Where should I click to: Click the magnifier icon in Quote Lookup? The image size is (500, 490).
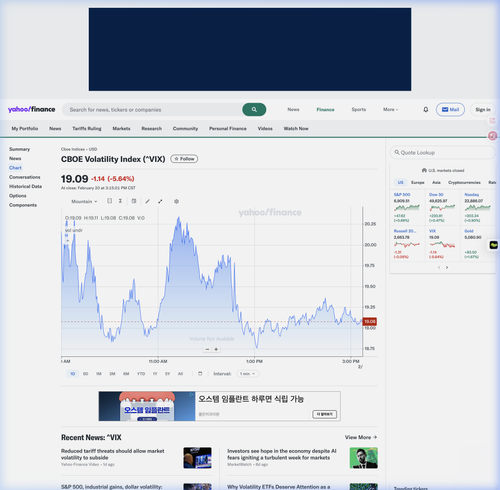397,152
